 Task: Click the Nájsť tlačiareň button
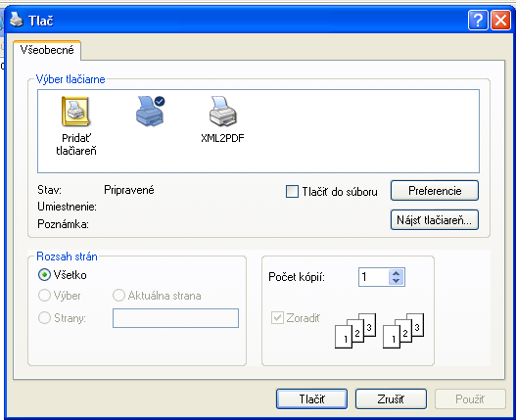coord(435,220)
